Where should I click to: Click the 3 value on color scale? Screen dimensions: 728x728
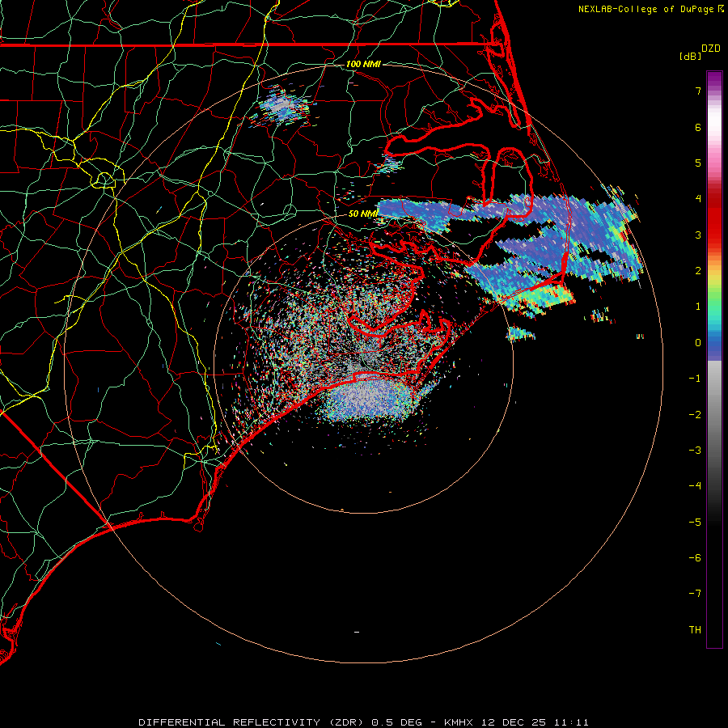[698, 235]
